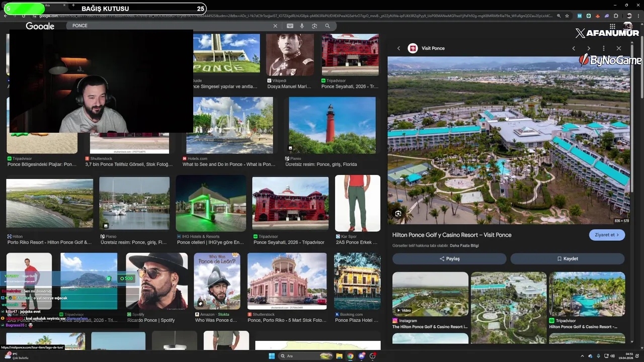644x362 pixels.
Task: Open the Who Was Ponce de León book
Action: click(217, 281)
